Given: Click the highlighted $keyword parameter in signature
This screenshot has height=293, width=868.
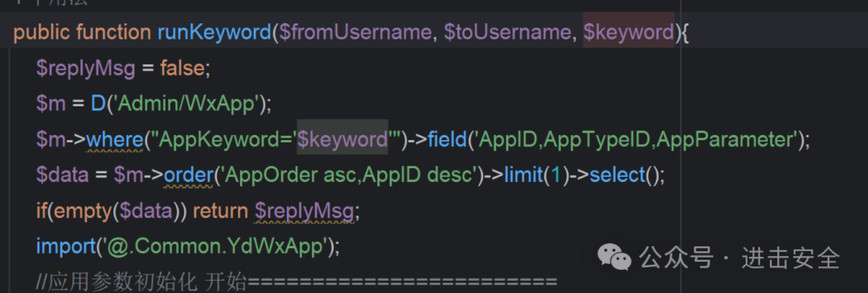Looking at the screenshot, I should click(x=628, y=33).
